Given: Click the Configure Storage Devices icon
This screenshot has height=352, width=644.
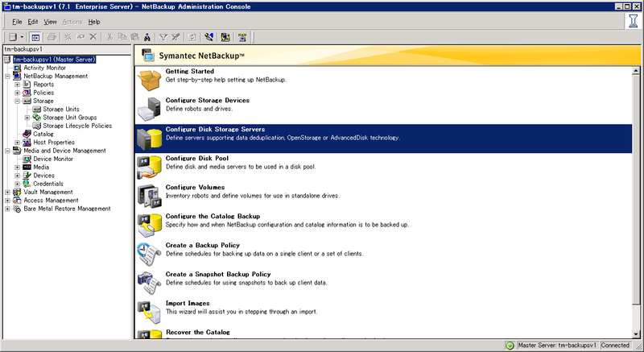Looking at the screenshot, I should point(149,109).
